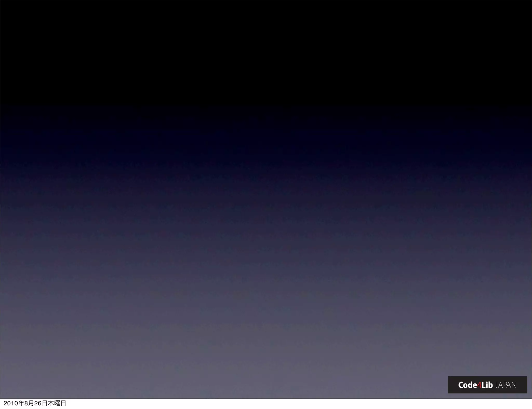Click the word Code in the logo
Screen dimensions: 532x409
pos(467,385)
